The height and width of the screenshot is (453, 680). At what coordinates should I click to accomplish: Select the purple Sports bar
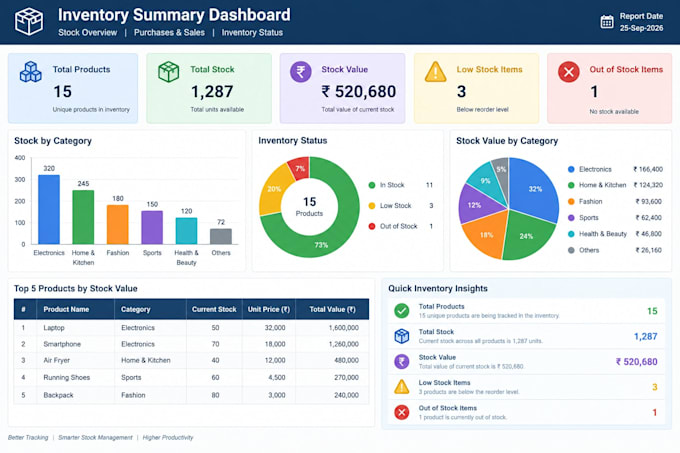[152, 228]
